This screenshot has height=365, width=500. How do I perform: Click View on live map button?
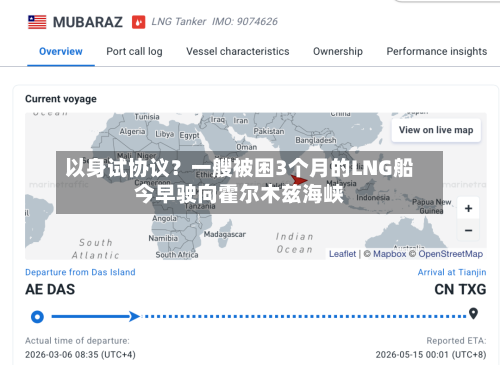[x=436, y=130]
